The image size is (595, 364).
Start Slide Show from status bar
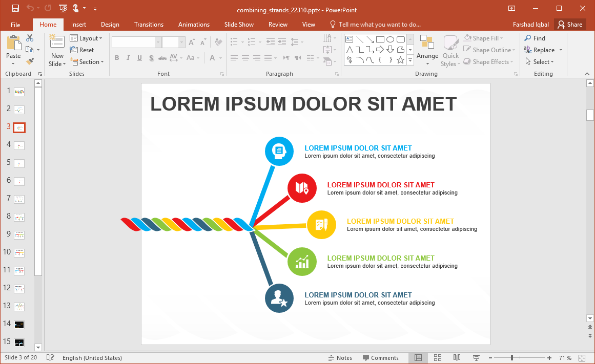[x=476, y=358]
